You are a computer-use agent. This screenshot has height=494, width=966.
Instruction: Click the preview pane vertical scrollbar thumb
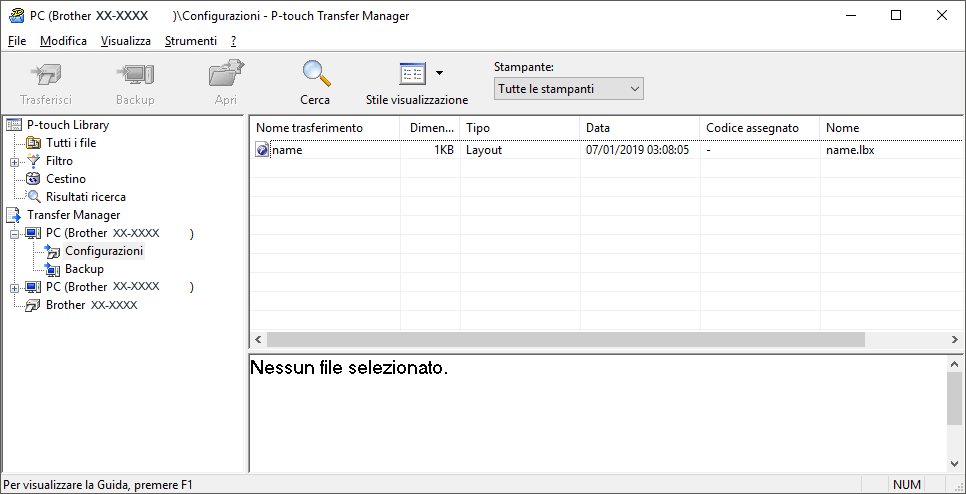(954, 399)
